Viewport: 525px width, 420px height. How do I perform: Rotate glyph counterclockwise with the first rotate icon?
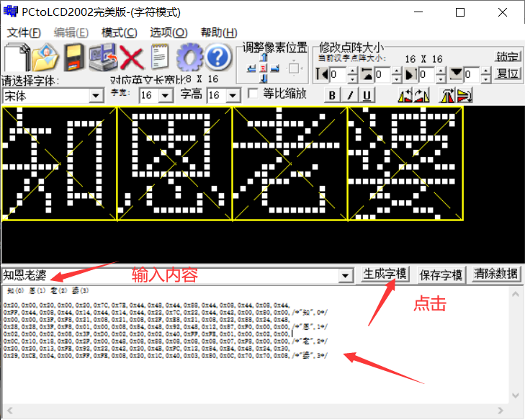click(405, 95)
